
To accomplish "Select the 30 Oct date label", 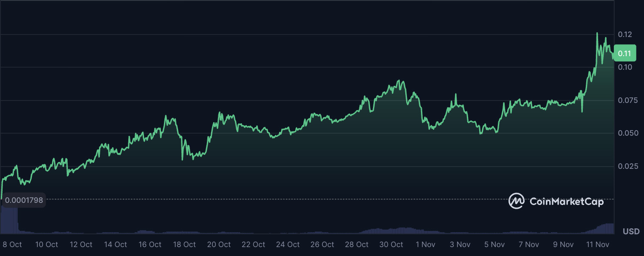I will tap(391, 245).
